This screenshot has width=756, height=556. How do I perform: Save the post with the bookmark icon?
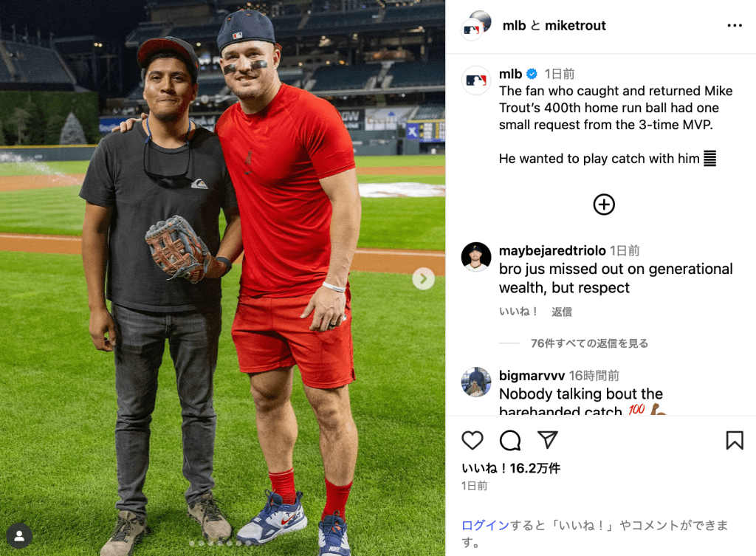(735, 440)
